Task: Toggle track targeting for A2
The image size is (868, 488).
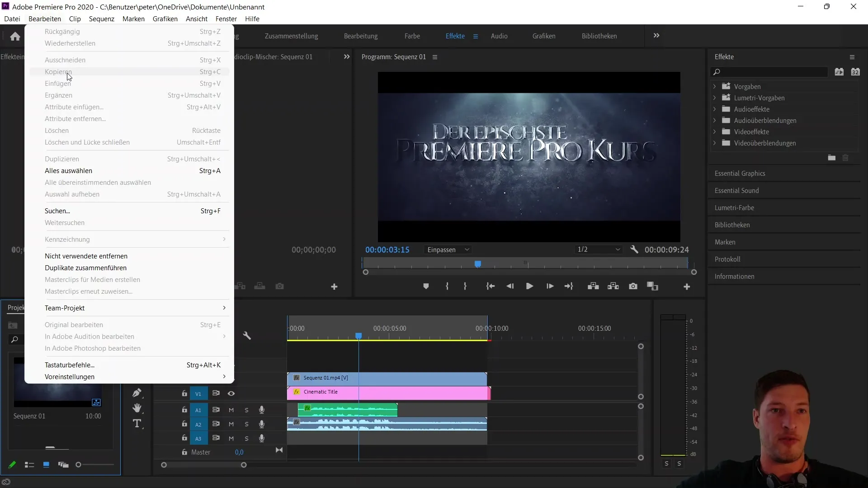Action: click(x=198, y=424)
